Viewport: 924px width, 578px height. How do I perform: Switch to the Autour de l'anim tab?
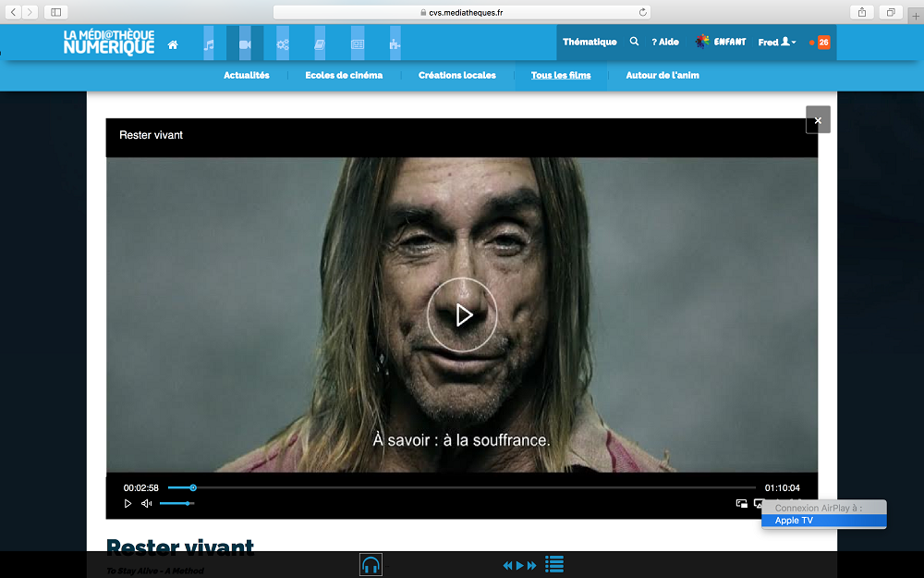[663, 75]
